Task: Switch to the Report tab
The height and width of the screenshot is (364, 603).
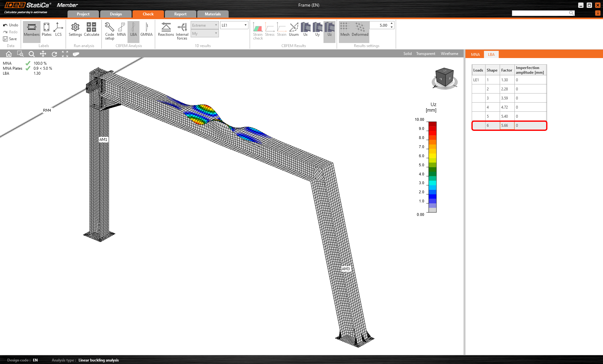Action: [x=180, y=14]
